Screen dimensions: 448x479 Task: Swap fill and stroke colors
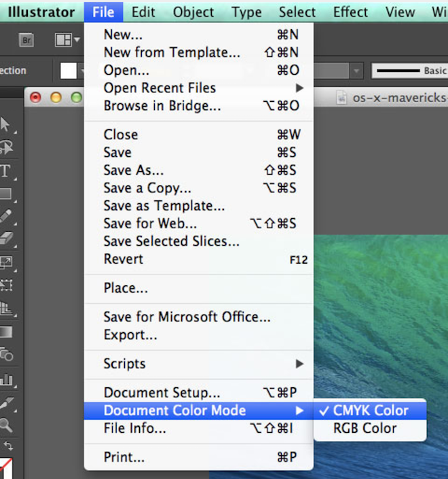point(9,446)
